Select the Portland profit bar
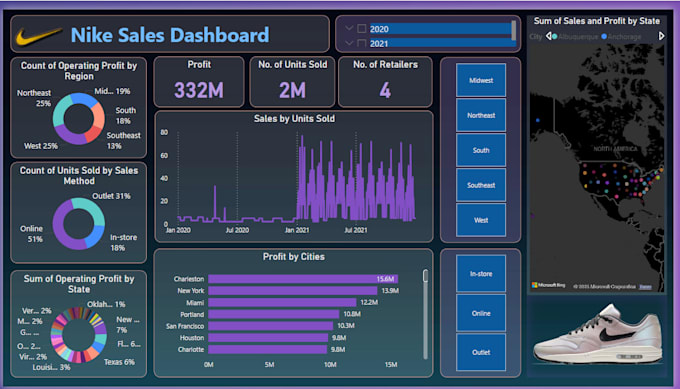Image resolution: width=680 pixels, height=389 pixels. (x=274, y=314)
